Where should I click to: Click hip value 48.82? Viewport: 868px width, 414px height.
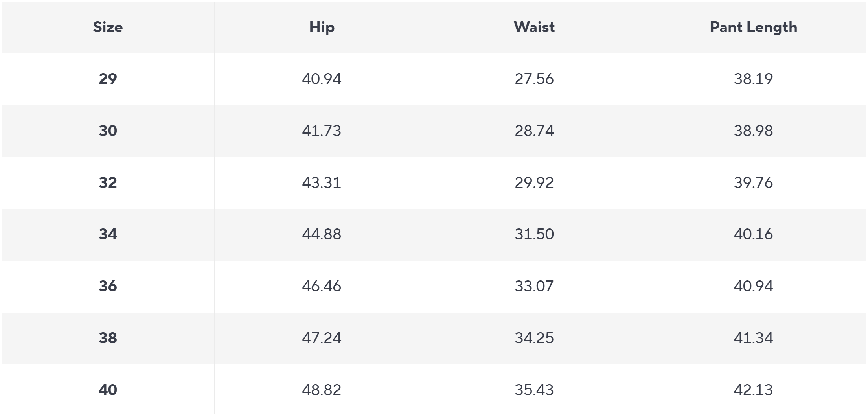[x=322, y=390]
